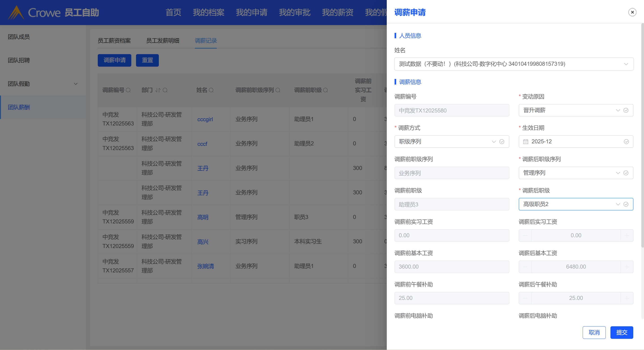Image resolution: width=644 pixels, height=350 pixels.
Task: Increase 调薪后实习工资 with plus stepper
Action: coord(627,235)
